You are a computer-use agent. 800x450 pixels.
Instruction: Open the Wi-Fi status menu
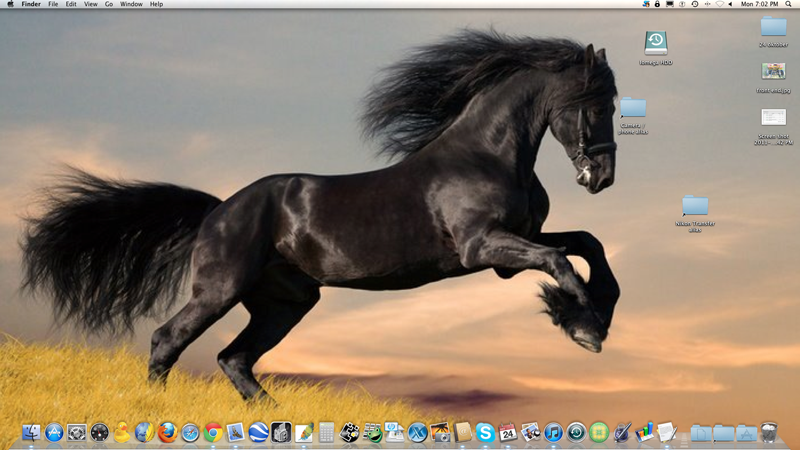(x=719, y=4)
